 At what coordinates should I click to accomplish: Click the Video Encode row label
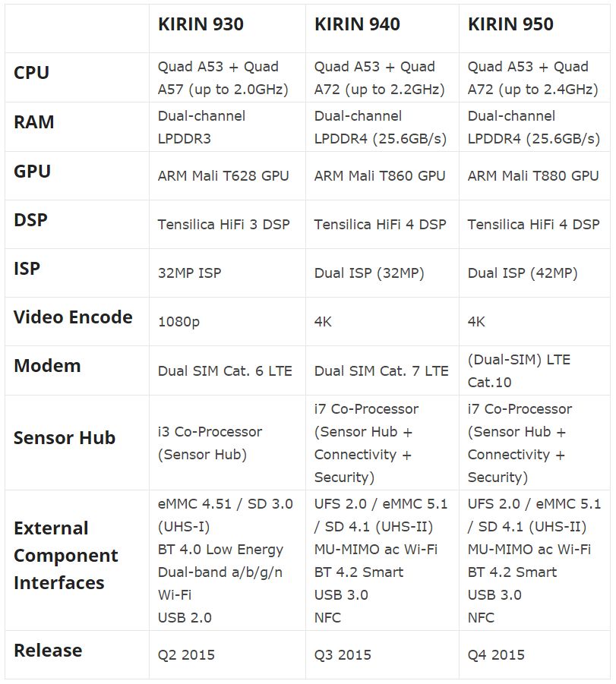[x=73, y=317]
